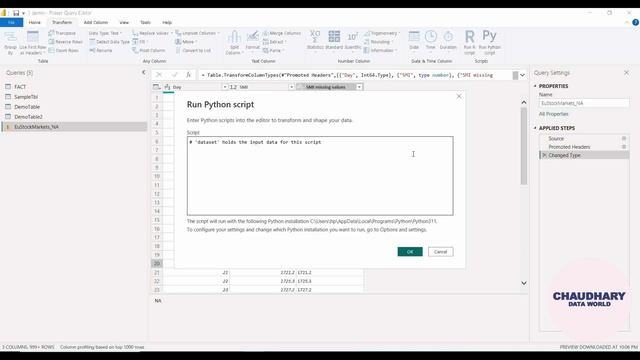Expand the formula bar
The width and height of the screenshot is (640, 360).
pyautogui.click(x=522, y=75)
